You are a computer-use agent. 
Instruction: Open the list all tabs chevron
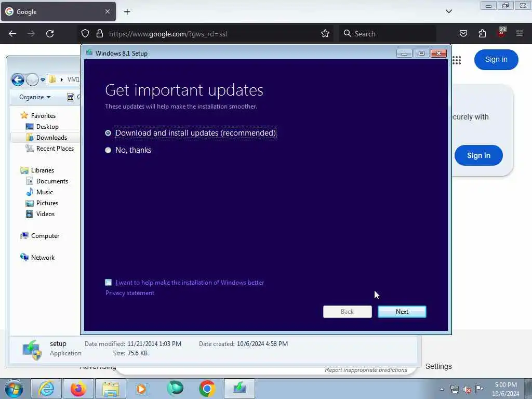click(x=448, y=11)
